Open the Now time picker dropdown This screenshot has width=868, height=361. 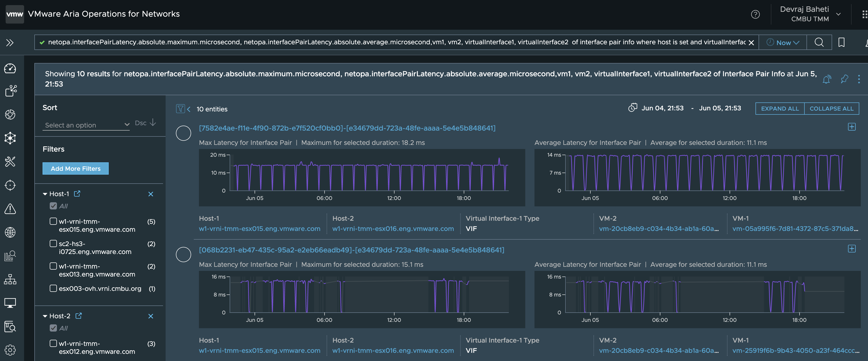click(783, 43)
